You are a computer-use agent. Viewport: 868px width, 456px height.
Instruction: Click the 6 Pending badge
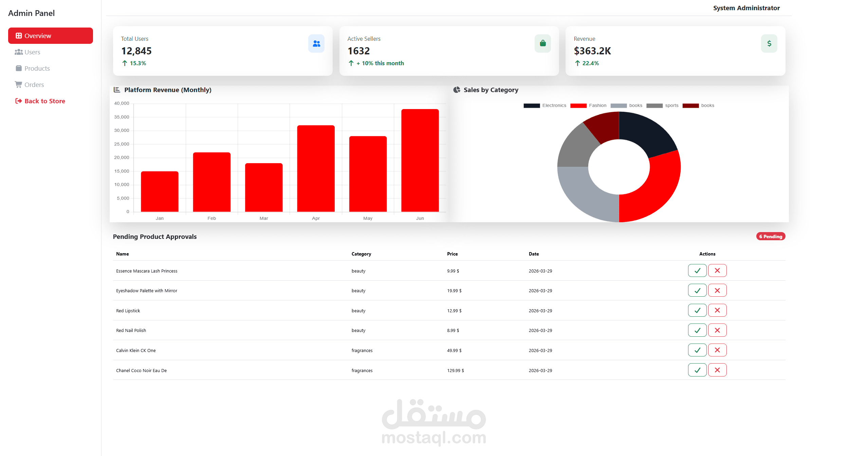[770, 236]
